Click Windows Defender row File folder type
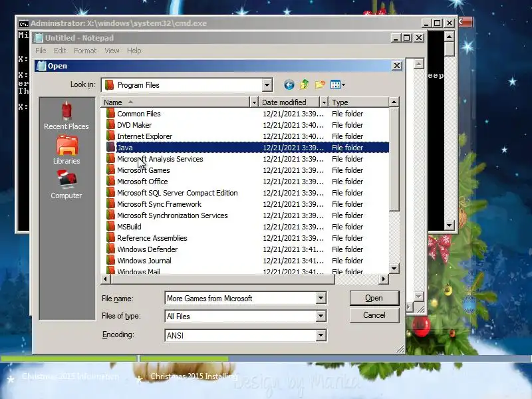The width and height of the screenshot is (532, 399). (x=347, y=249)
